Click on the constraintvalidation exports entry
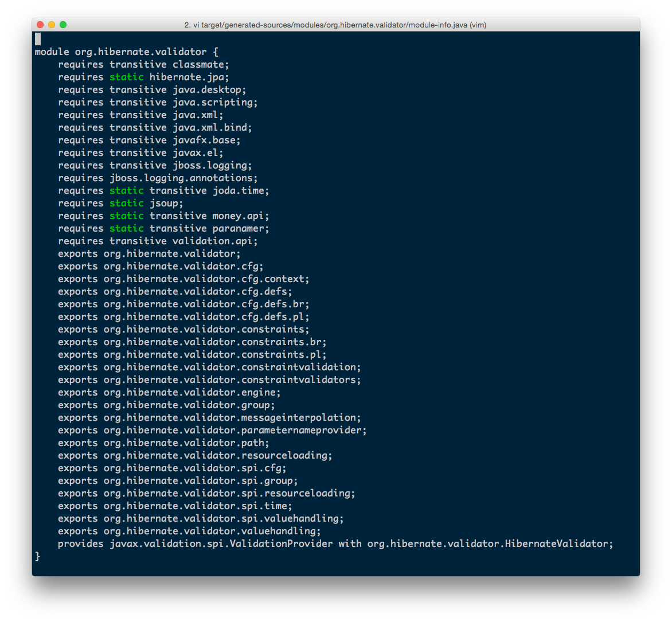This screenshot has width=672, height=622. click(209, 367)
